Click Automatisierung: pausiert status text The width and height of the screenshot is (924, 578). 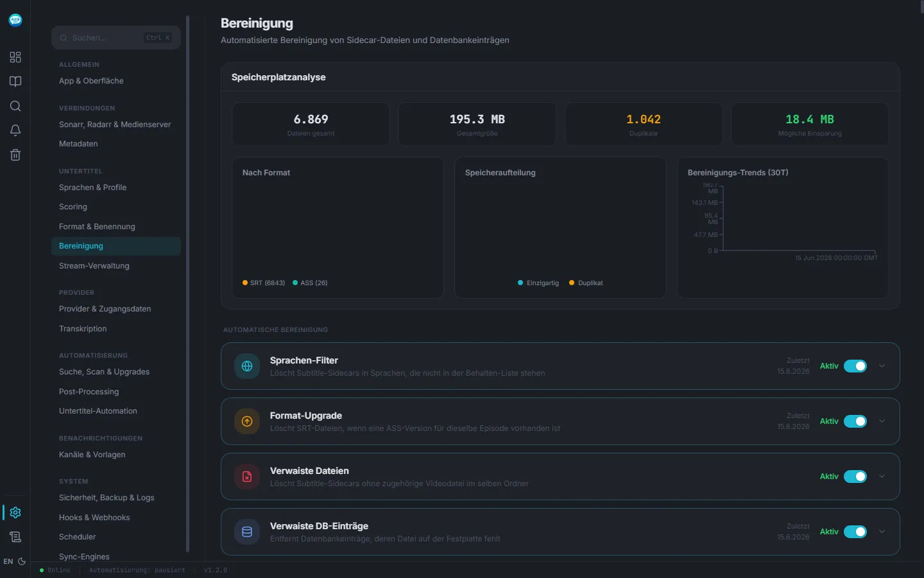(x=137, y=570)
